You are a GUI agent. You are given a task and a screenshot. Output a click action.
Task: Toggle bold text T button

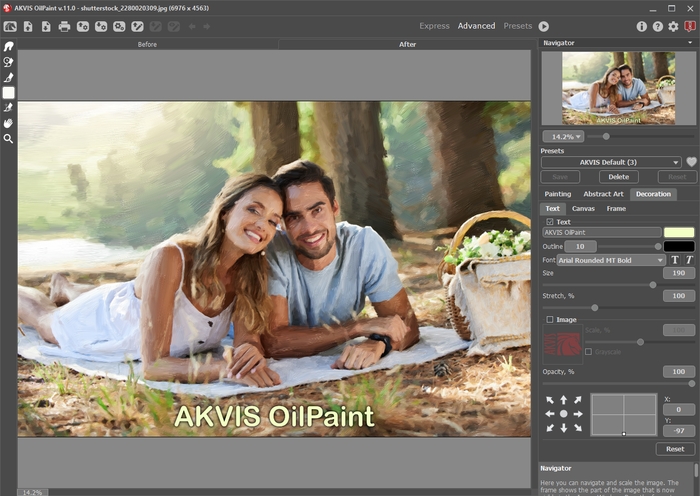tap(675, 260)
